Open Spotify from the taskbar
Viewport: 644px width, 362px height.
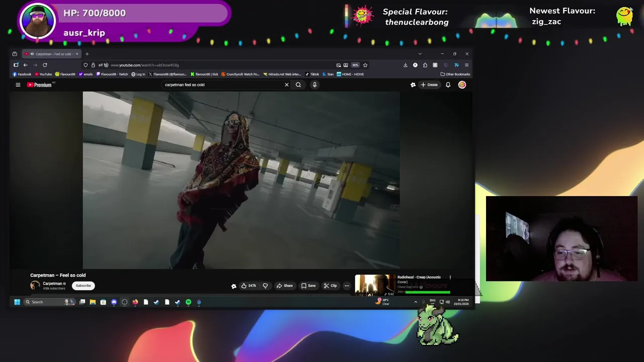click(x=188, y=302)
